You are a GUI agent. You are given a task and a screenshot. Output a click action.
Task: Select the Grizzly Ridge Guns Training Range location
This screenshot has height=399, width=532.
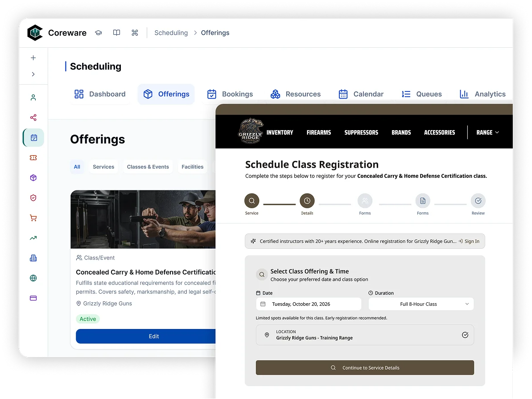[365, 335]
